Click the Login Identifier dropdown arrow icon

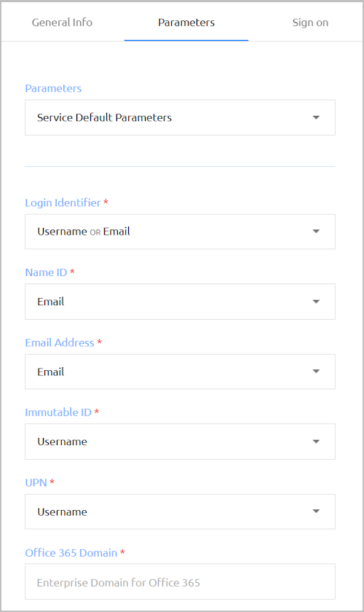pyautogui.click(x=316, y=232)
